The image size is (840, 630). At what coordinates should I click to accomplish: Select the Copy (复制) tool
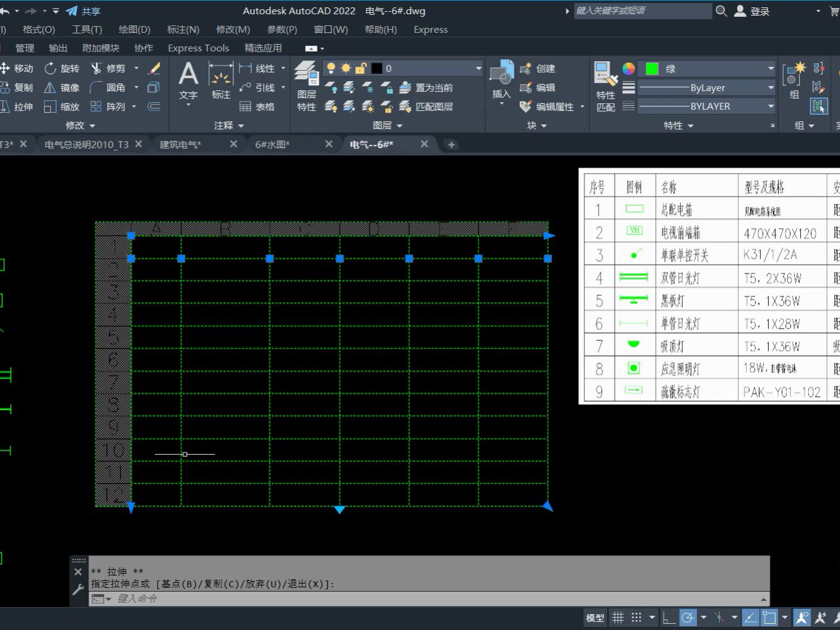pos(17,87)
